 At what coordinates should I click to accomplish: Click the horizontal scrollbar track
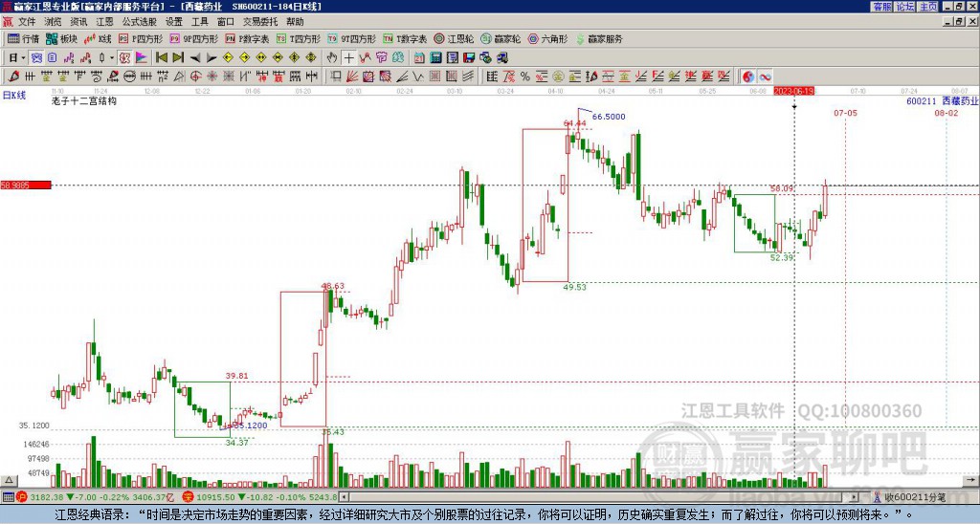597,498
